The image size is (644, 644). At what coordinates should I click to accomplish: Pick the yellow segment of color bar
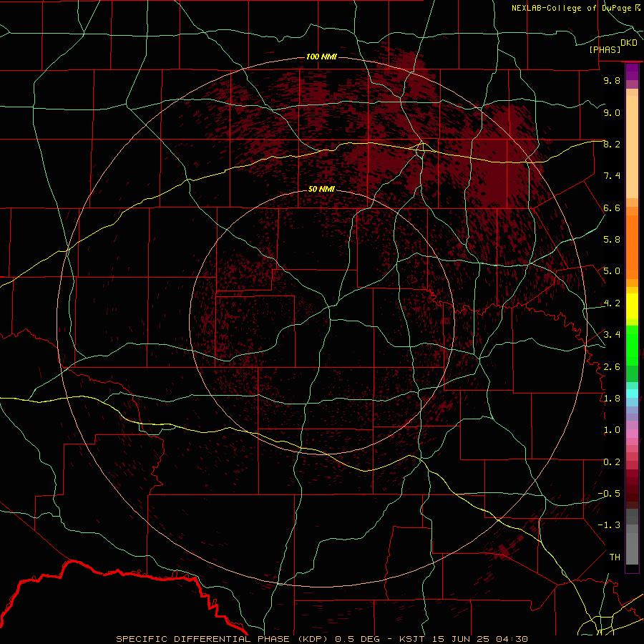point(632,306)
